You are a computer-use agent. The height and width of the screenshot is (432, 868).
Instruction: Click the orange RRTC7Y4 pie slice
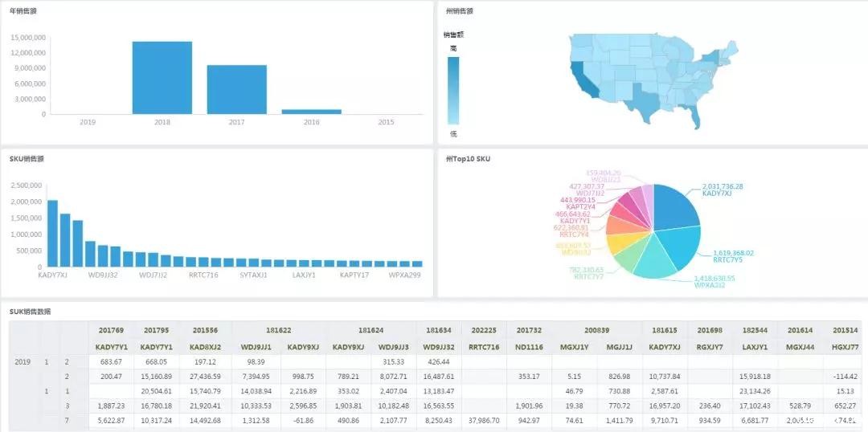620,225
